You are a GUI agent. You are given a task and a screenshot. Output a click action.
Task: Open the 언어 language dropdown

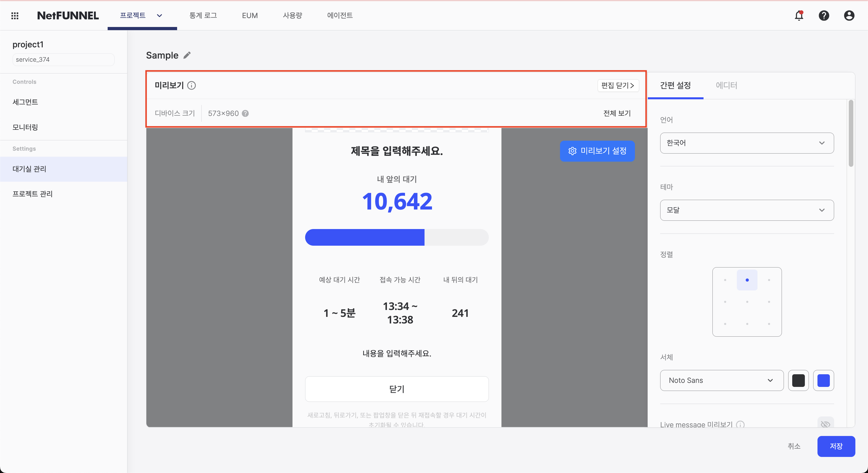[747, 143]
